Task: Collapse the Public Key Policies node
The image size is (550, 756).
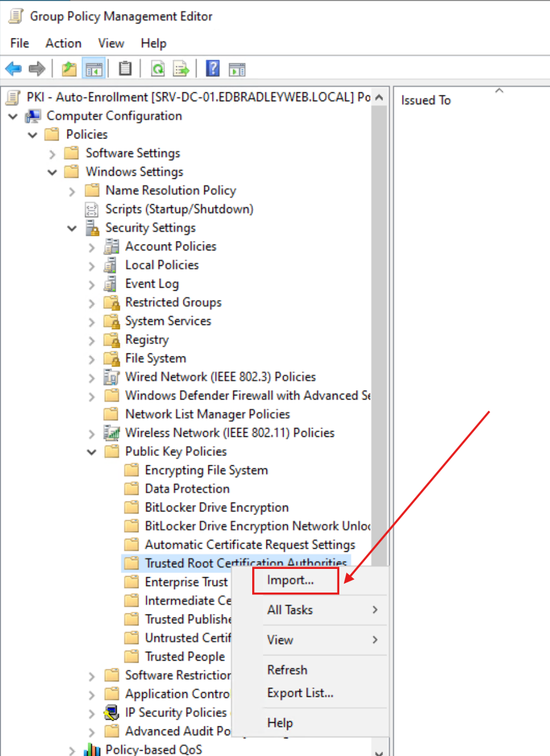Action: tap(91, 451)
